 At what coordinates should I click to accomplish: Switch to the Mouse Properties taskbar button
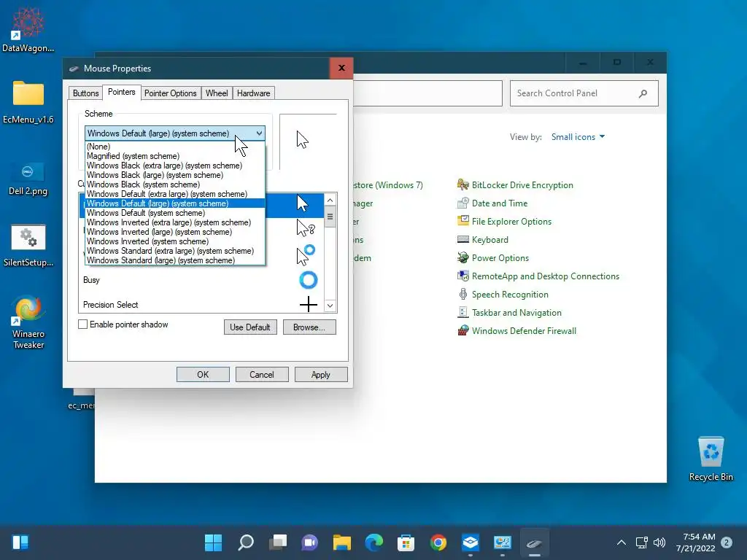coord(534,542)
